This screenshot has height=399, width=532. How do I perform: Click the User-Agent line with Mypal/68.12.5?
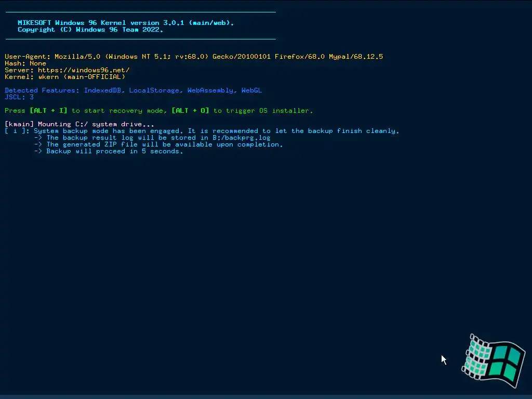(x=194, y=56)
